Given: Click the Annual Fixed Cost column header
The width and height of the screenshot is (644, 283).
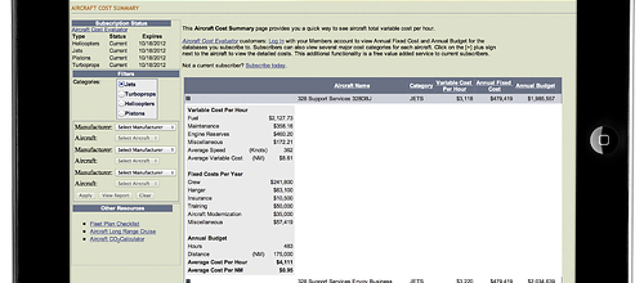Looking at the screenshot, I should [494, 86].
